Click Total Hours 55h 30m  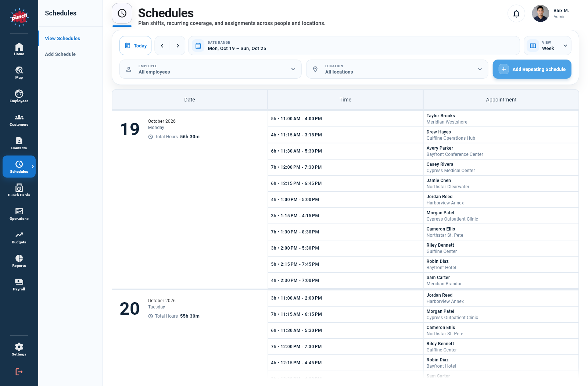pos(174,316)
